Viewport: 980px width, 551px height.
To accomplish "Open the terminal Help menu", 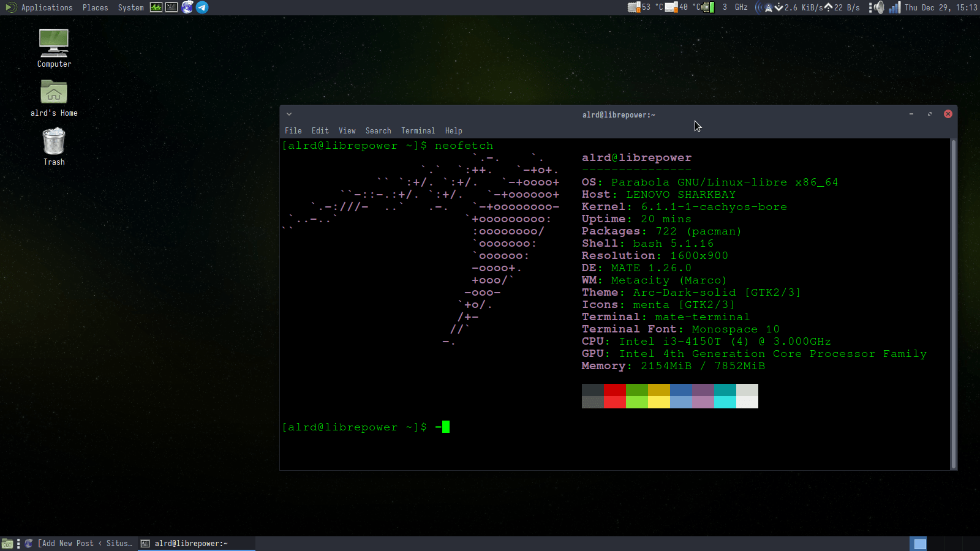I will 453,130.
